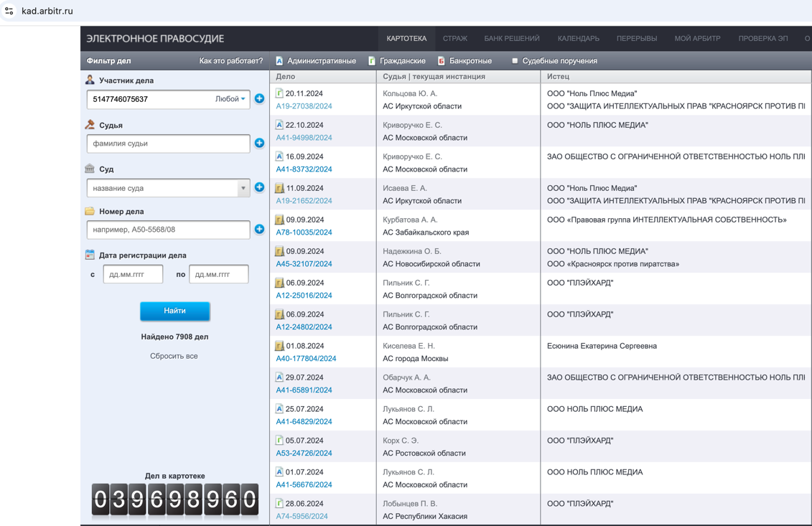Click case type icon for А45-32107/2024
Image resolution: width=812 pixels, height=526 pixels.
coord(280,251)
